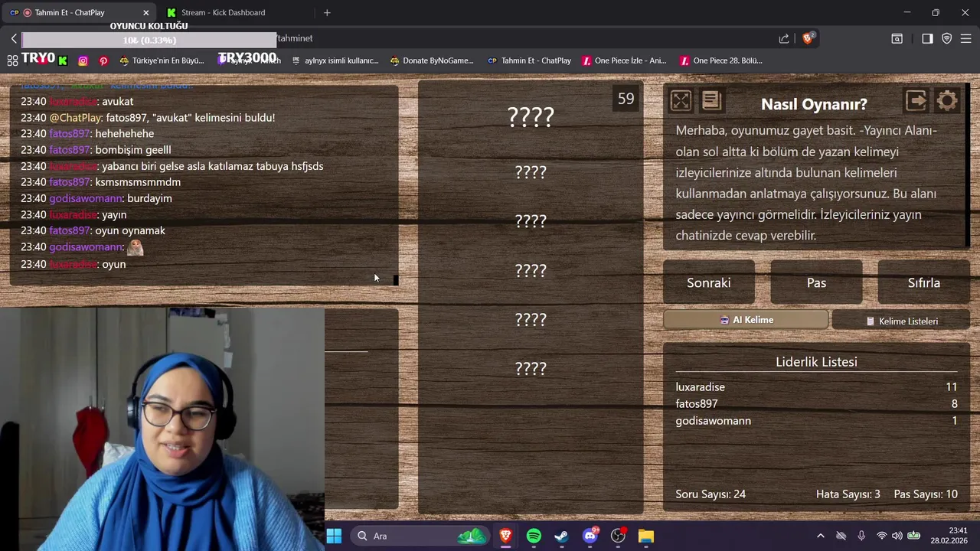Switch to the AI Kelime tab
This screenshot has height=551, width=980.
click(x=746, y=320)
